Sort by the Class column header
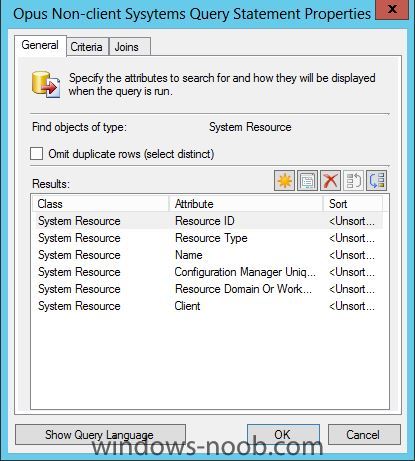This screenshot has width=415, height=461. pos(100,204)
